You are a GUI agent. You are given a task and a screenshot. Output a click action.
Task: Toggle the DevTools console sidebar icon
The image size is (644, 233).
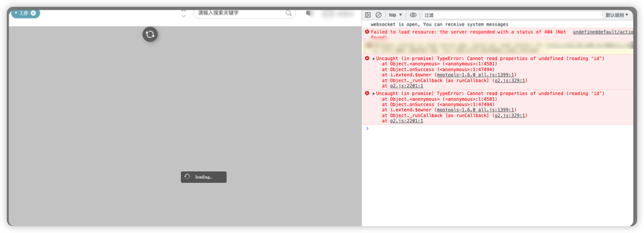(368, 15)
